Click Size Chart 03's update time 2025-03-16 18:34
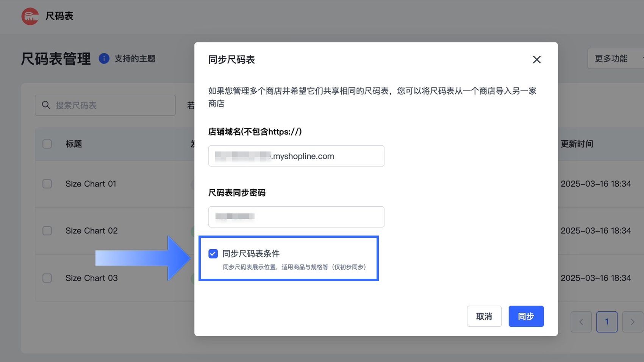 596,278
